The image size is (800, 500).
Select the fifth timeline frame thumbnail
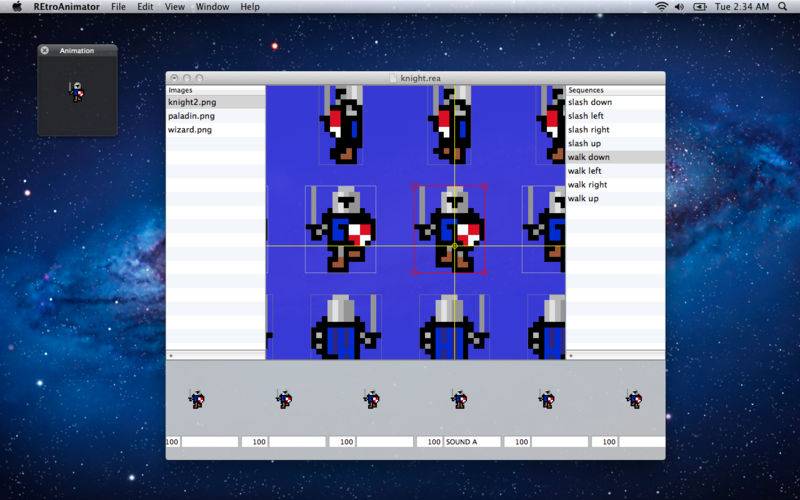tap(547, 399)
